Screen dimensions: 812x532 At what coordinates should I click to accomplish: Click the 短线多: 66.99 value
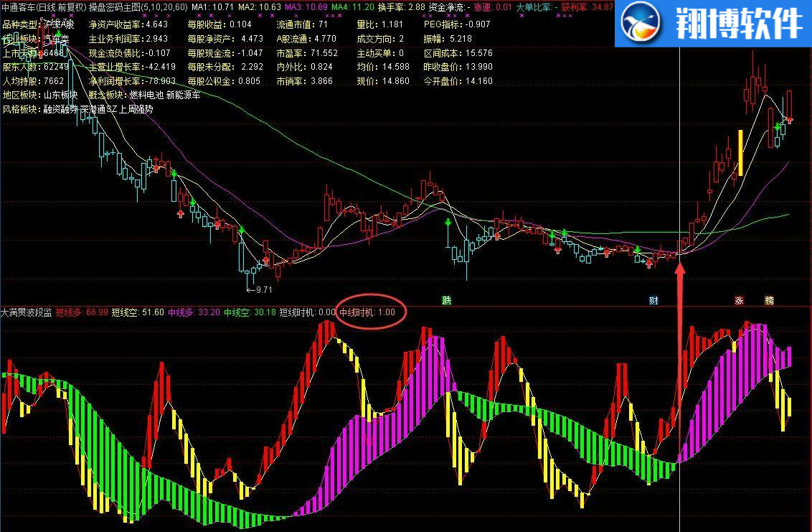(82, 312)
